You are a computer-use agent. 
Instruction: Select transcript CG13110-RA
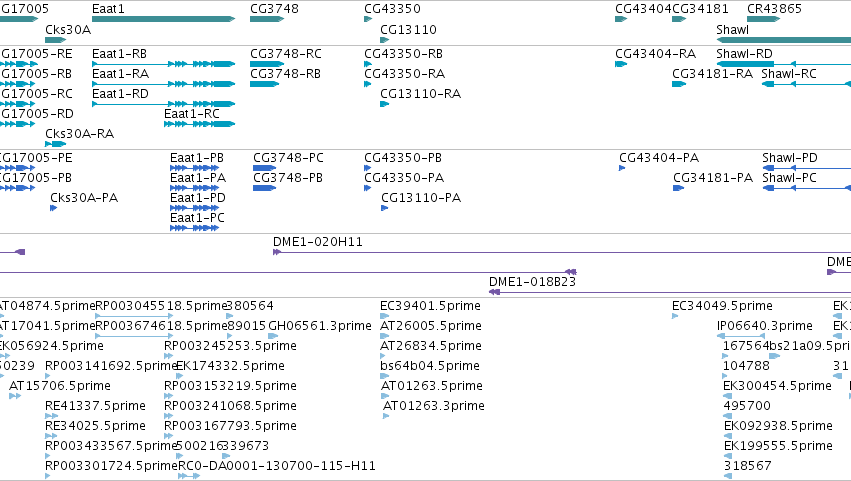(421, 94)
